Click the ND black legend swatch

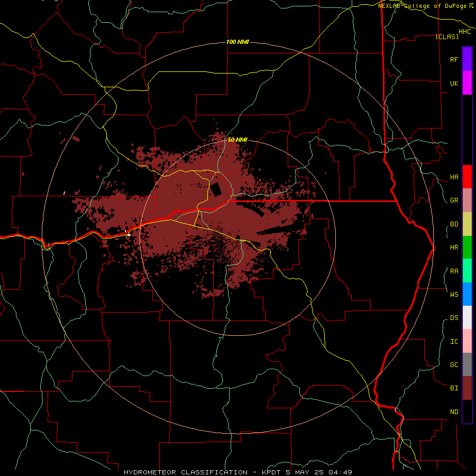click(x=467, y=411)
